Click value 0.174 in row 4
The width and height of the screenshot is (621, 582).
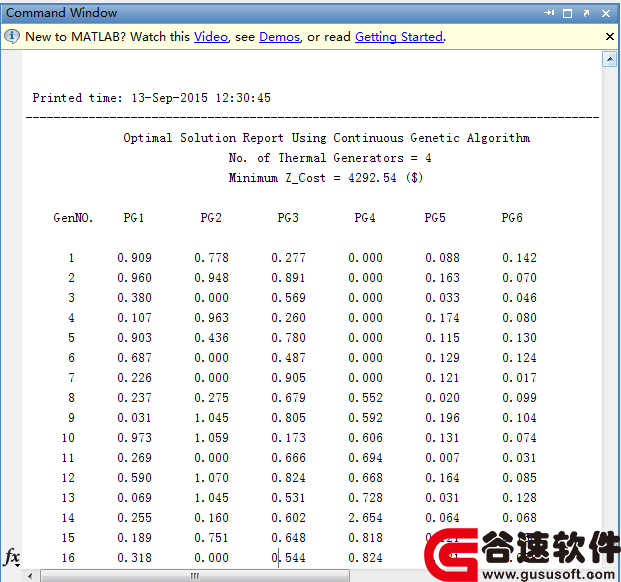click(x=442, y=318)
